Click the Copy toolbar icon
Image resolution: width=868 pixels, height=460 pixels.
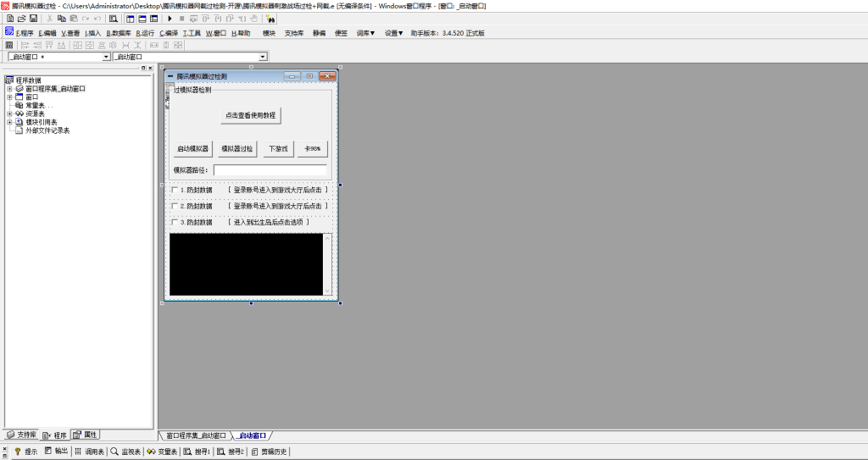61,19
